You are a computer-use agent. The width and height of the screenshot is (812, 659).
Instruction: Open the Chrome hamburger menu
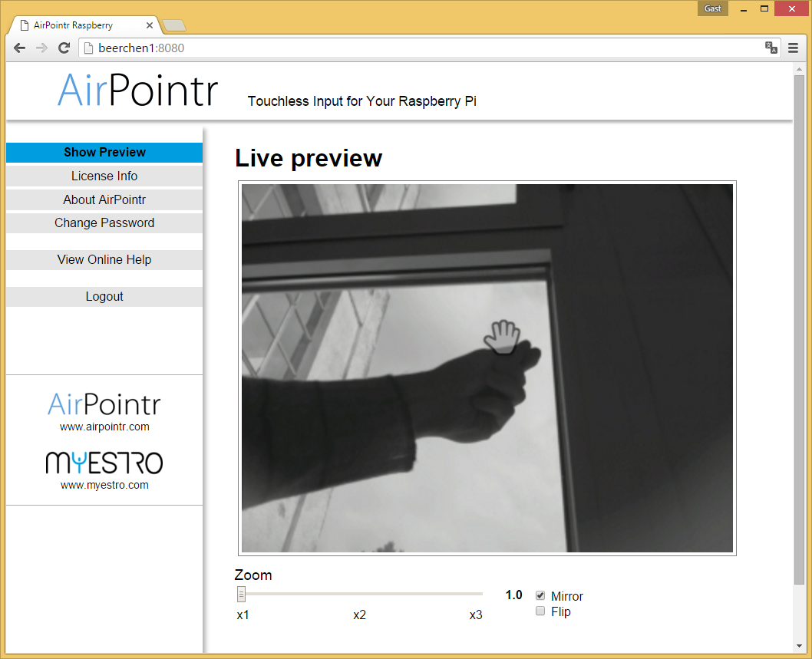point(793,48)
